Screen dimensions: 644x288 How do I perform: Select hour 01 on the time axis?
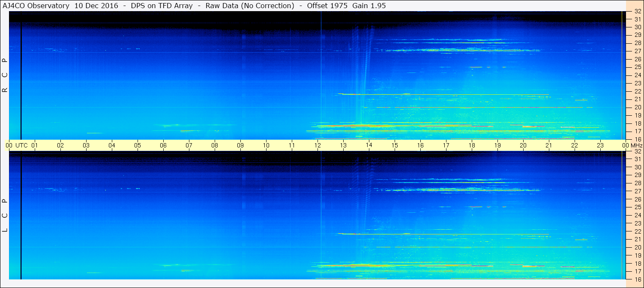point(35,145)
